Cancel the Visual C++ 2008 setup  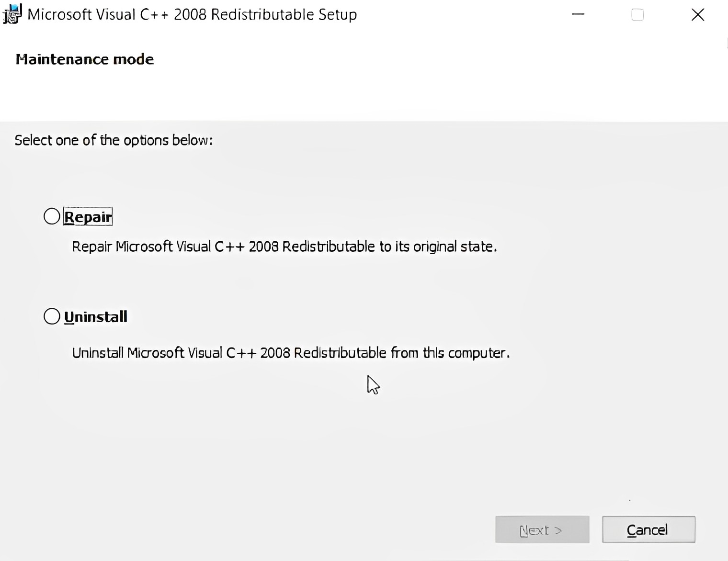[x=648, y=529]
